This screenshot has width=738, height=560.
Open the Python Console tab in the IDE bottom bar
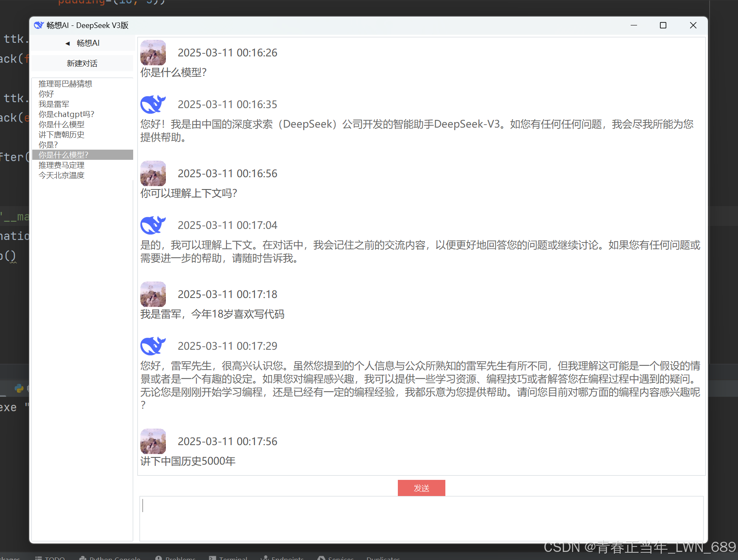110,558
